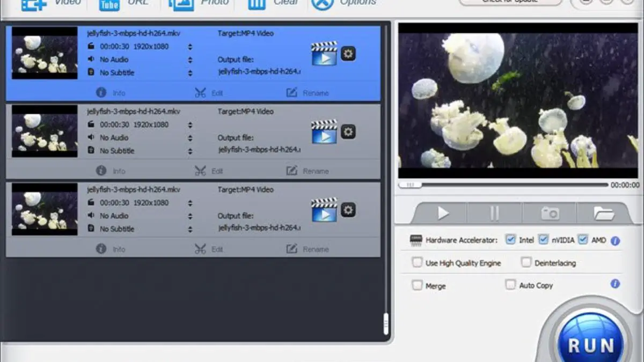The image size is (644, 362).
Task: Click the Clear trash bin toolbar icon
Action: click(x=256, y=4)
